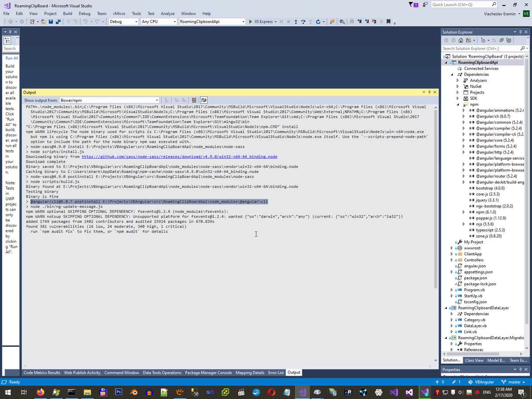The image size is (532, 399).
Task: Select DataLayer.vb file
Action: [475, 326]
